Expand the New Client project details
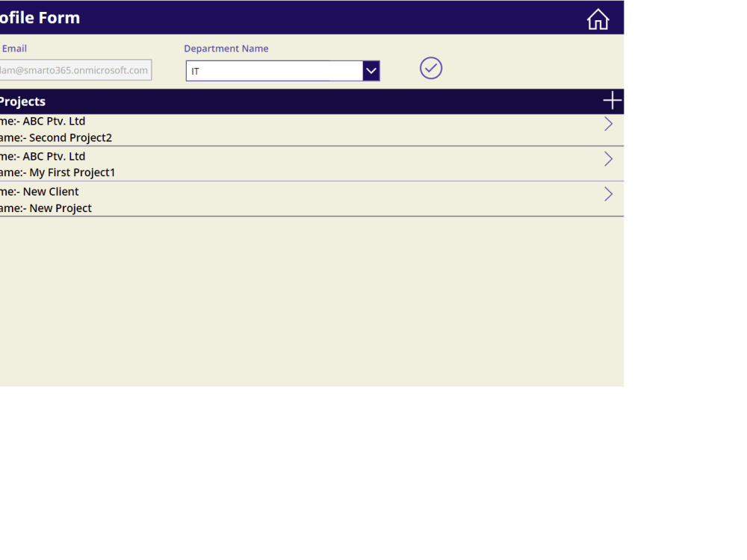The image size is (747, 560). (x=299, y=199)
